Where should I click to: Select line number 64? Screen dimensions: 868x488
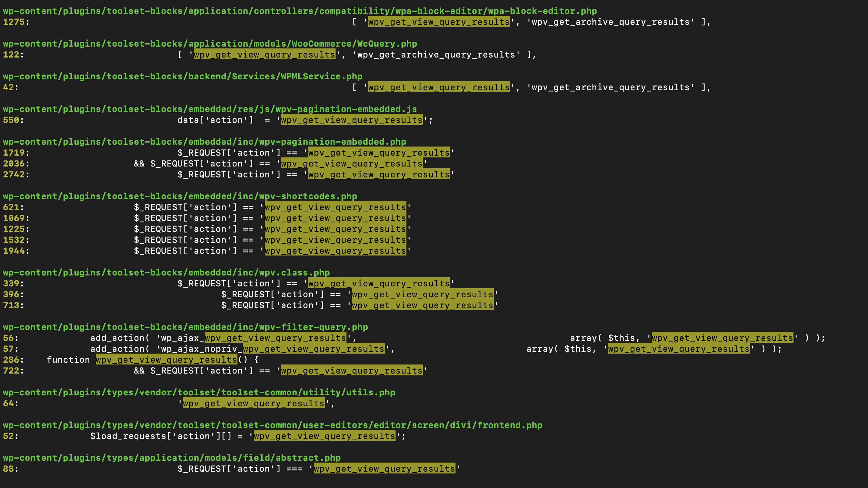(x=8, y=403)
